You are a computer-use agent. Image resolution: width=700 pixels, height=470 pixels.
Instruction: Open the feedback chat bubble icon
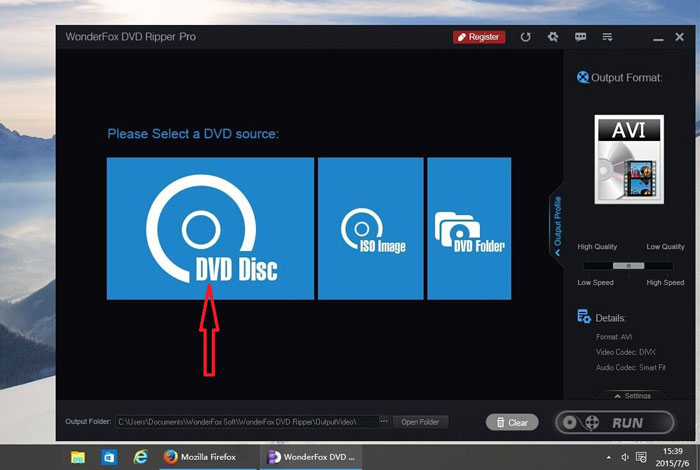[x=580, y=37]
